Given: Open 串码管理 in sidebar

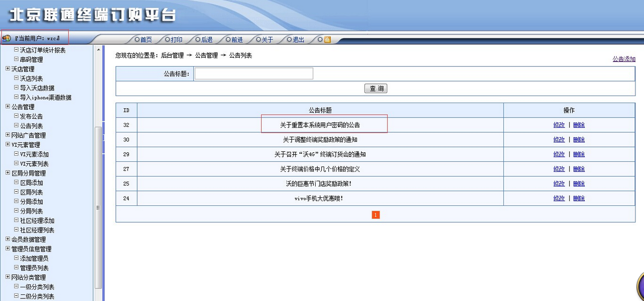Looking at the screenshot, I should point(31,60).
